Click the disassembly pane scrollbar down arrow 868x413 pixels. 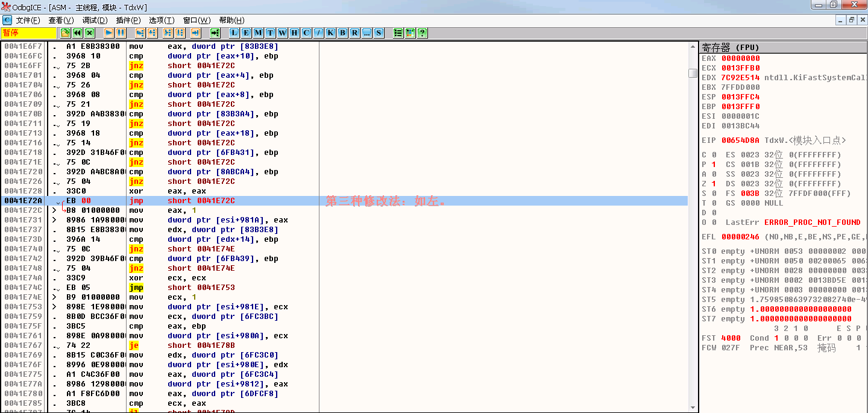[x=693, y=407]
